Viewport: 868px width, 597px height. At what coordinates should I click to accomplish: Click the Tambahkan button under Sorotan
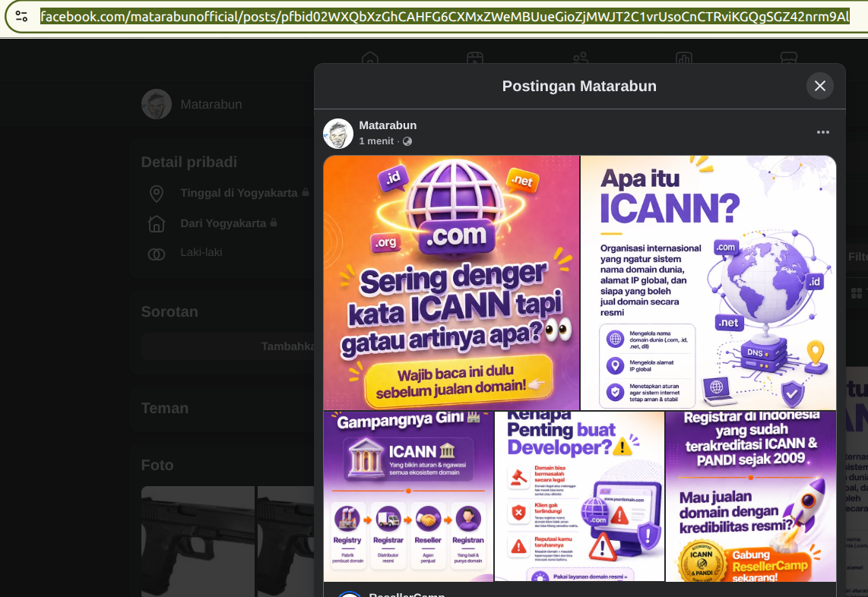click(228, 346)
